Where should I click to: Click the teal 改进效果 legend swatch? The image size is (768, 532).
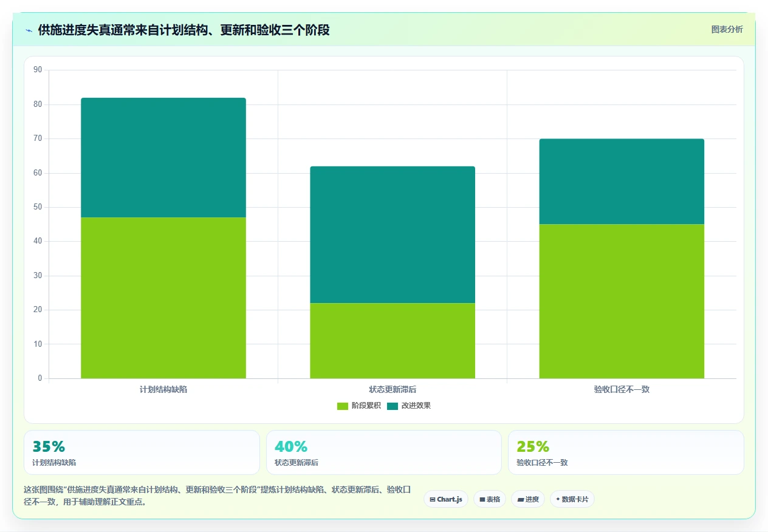(x=393, y=406)
